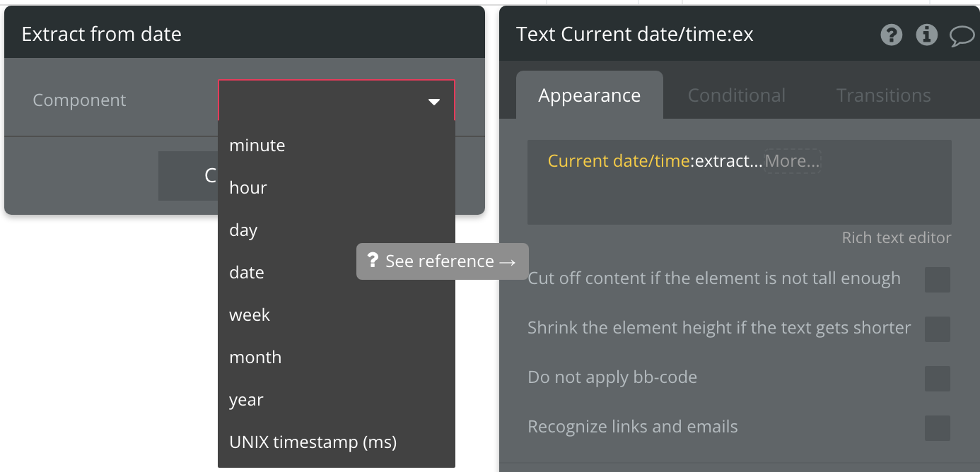Viewport: 980px width, 472px height.
Task: Toggle shrink element height checkbox
Action: pyautogui.click(x=938, y=329)
